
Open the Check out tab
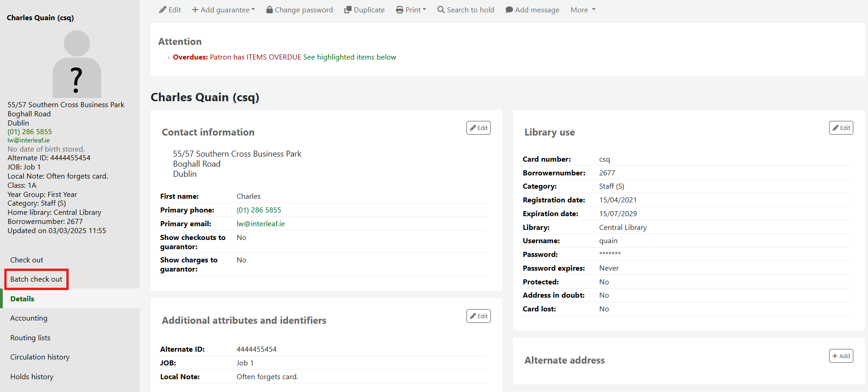(27, 260)
